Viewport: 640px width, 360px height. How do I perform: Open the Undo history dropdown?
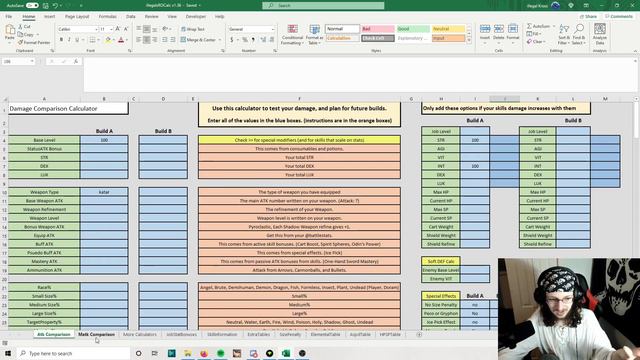[61, 6]
